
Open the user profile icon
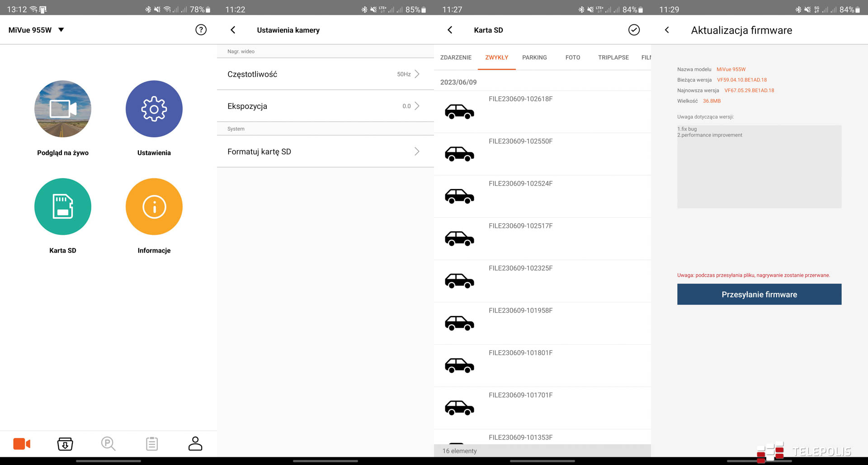[195, 444]
